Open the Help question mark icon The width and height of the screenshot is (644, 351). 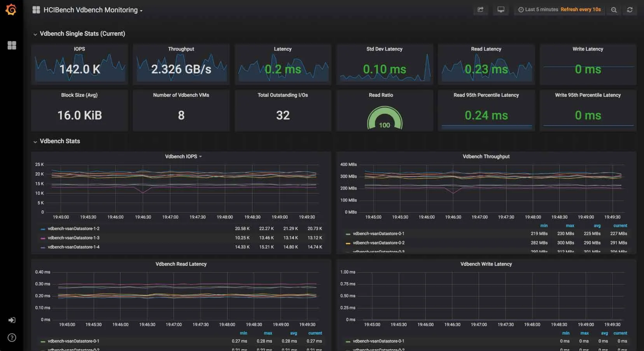coord(12,338)
